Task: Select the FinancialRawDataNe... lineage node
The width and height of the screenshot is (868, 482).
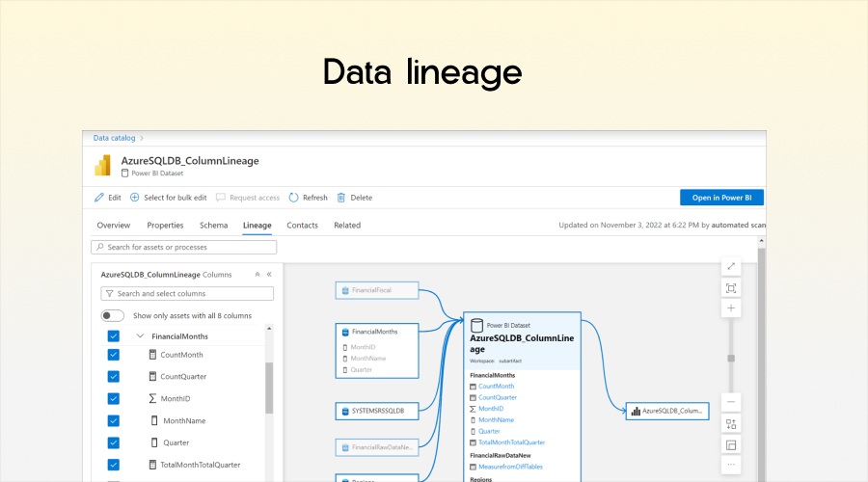Action: (377, 447)
